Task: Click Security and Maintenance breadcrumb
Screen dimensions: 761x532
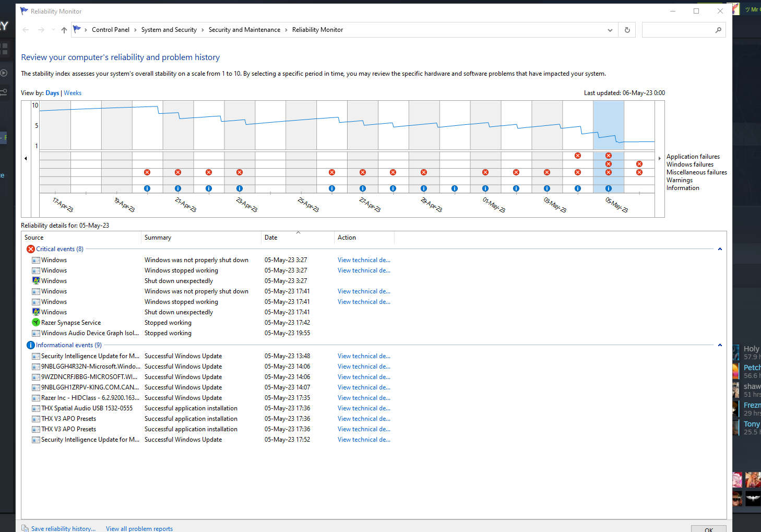Action: pyautogui.click(x=244, y=30)
